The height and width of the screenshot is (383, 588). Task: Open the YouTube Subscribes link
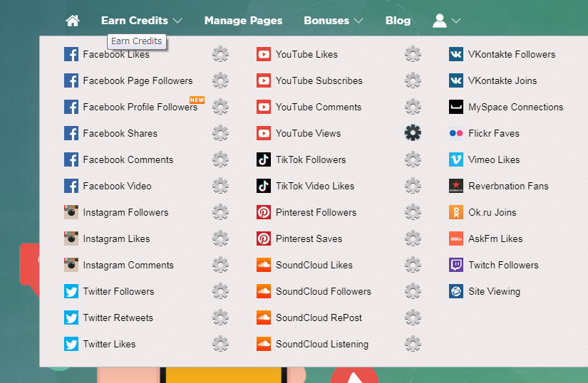point(319,80)
